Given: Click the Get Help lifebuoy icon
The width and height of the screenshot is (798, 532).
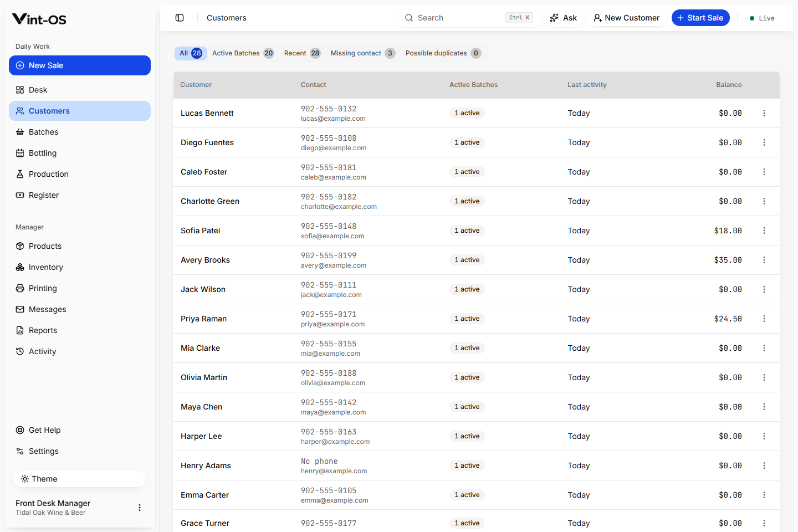Looking at the screenshot, I should [20, 430].
